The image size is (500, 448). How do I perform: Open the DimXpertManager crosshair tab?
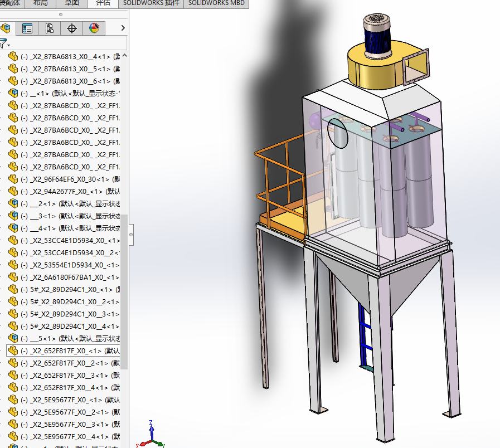(x=72, y=28)
